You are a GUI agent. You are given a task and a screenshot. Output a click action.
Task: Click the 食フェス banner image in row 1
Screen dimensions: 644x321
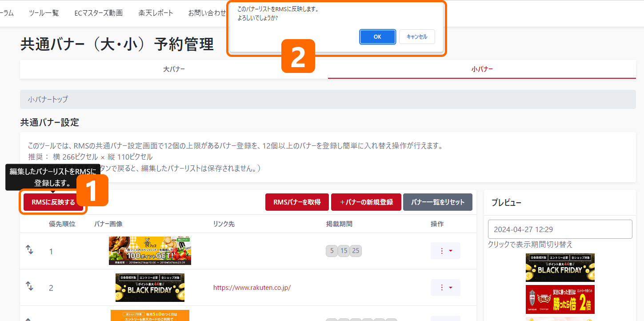tap(150, 251)
